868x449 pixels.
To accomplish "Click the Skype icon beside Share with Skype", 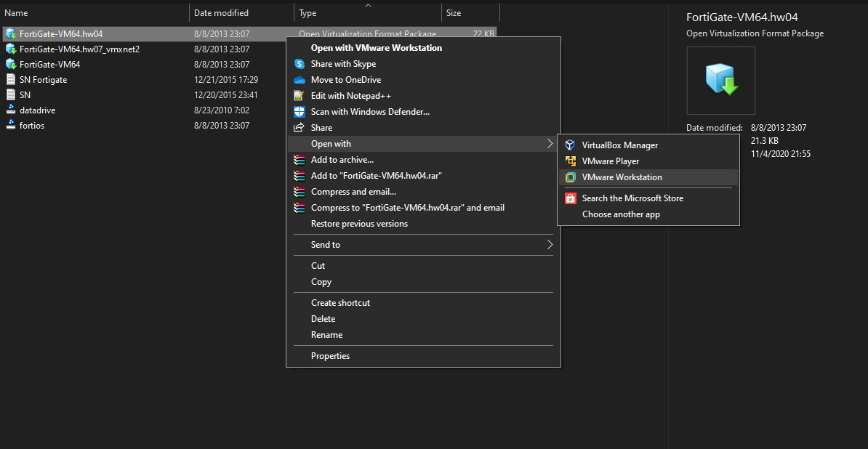I will point(300,64).
